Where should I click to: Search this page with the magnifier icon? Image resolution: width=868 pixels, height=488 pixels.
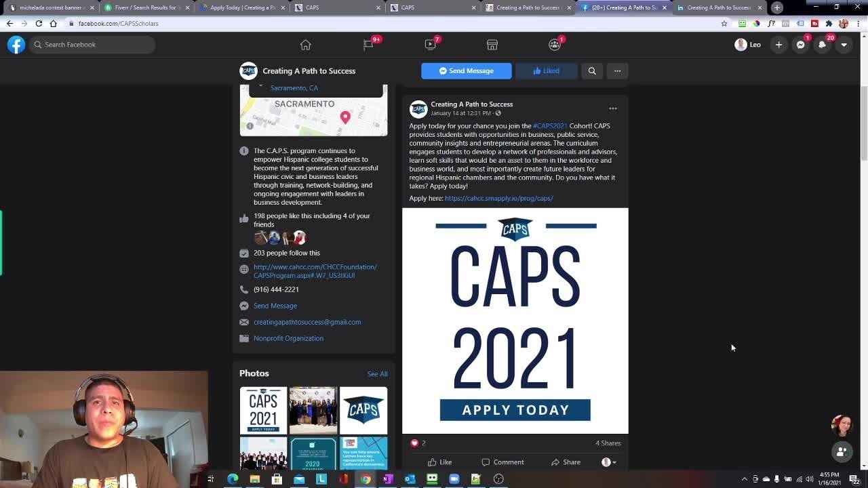592,70
